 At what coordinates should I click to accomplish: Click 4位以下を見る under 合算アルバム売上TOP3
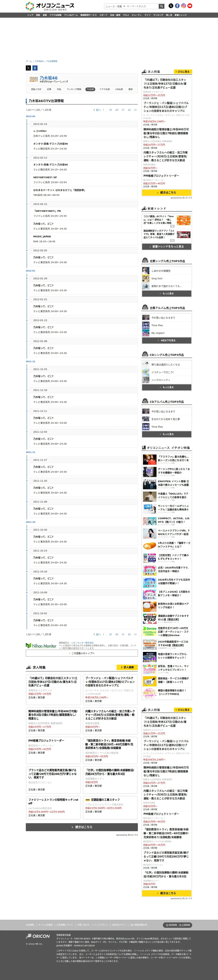[167, 340]
